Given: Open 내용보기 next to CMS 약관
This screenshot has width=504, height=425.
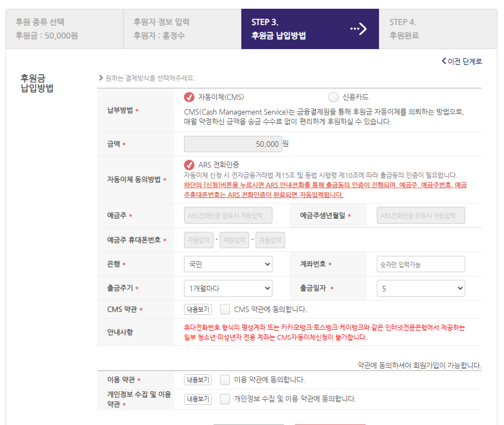Looking at the screenshot, I should tap(198, 309).
